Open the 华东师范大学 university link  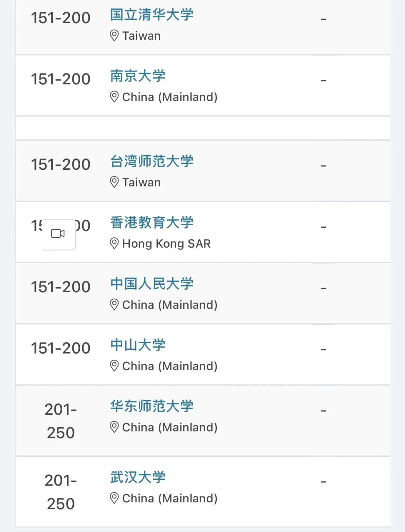(x=151, y=406)
